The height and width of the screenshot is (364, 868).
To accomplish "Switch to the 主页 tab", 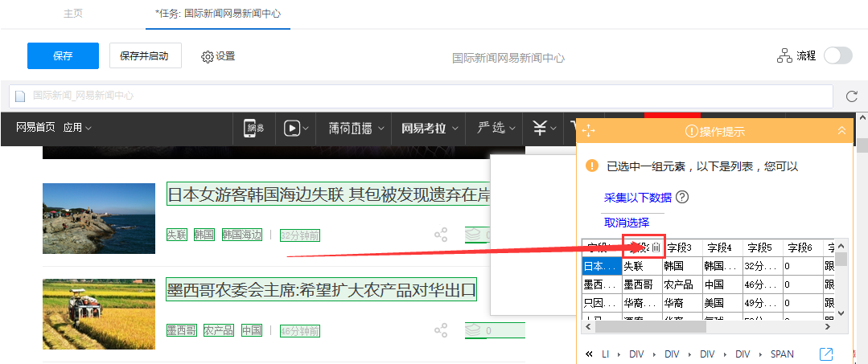I will (x=73, y=14).
